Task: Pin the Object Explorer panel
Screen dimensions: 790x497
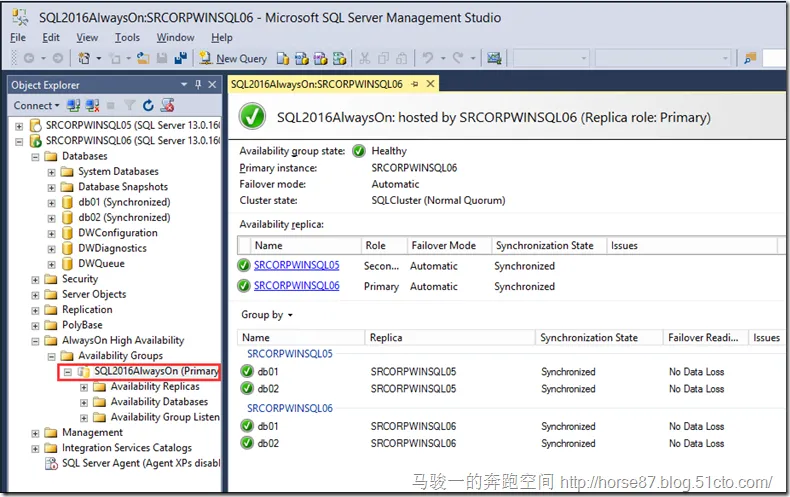Action: point(198,85)
